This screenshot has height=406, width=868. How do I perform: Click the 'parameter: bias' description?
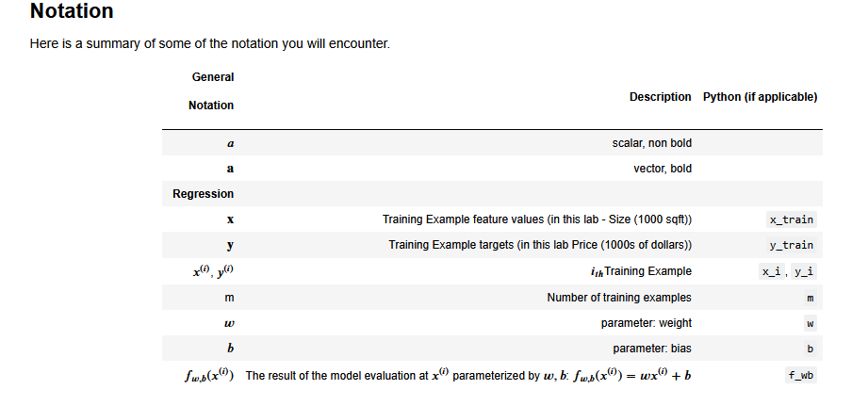coord(652,349)
